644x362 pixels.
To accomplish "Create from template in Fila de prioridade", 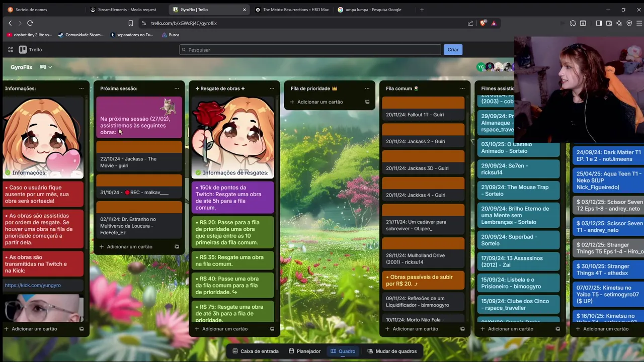I will tap(367, 102).
